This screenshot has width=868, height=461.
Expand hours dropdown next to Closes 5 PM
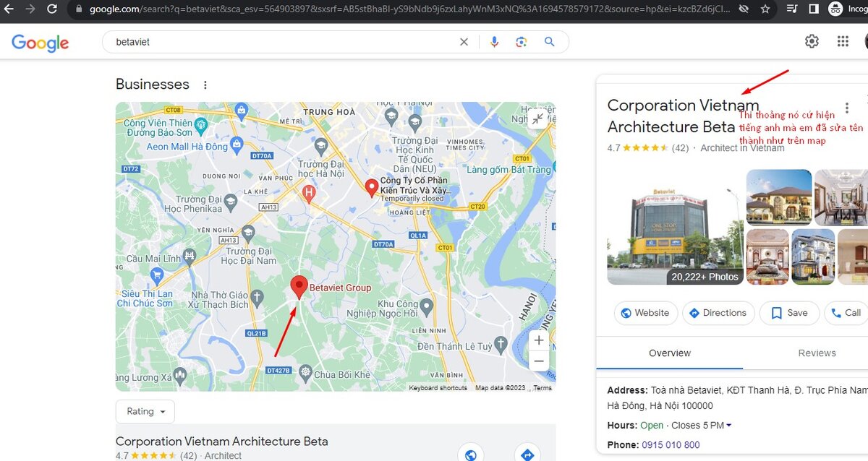pyautogui.click(x=728, y=426)
